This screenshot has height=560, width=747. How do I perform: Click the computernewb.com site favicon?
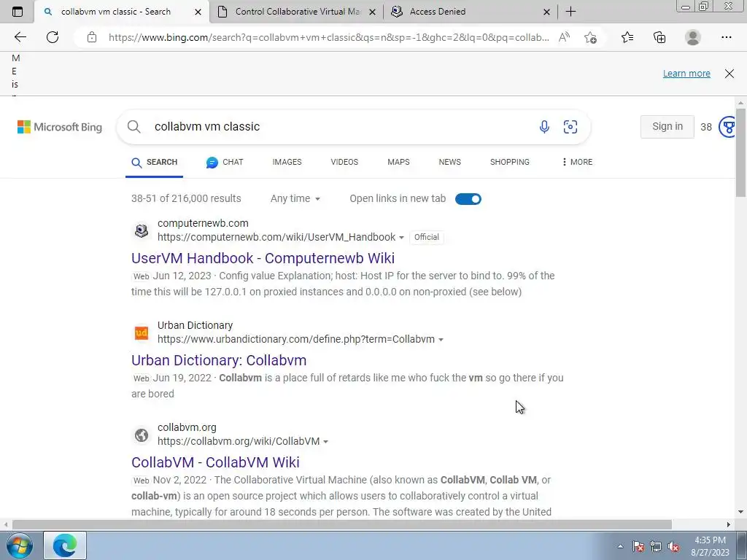point(142,230)
